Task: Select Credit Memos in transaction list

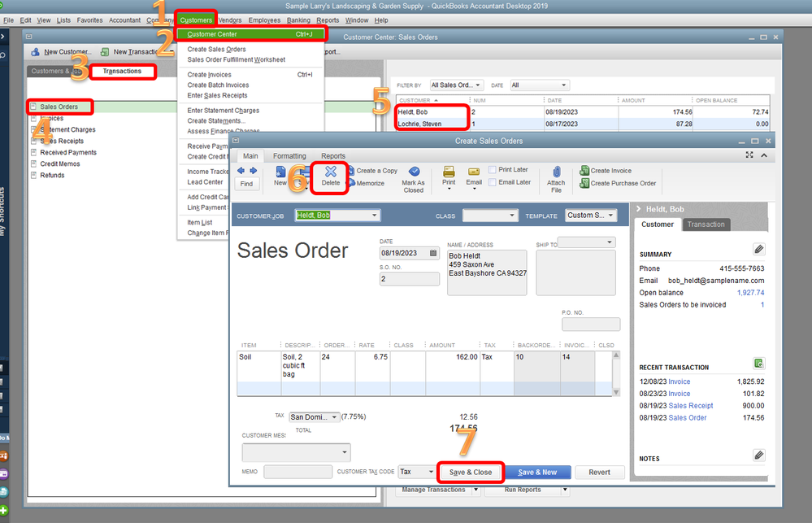Action: [x=60, y=163]
